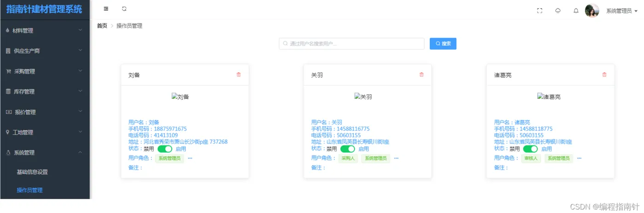Viewport: 644px width, 213px height.
Task: Open more role options for 关羽
Action: [396, 158]
